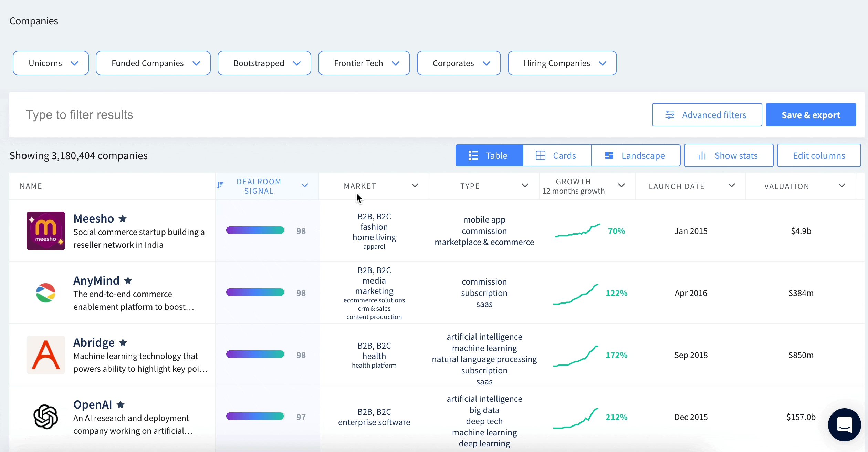Viewport: 868px width, 452px height.
Task: Expand the Dealroom Signal column chevron
Action: 304,185
